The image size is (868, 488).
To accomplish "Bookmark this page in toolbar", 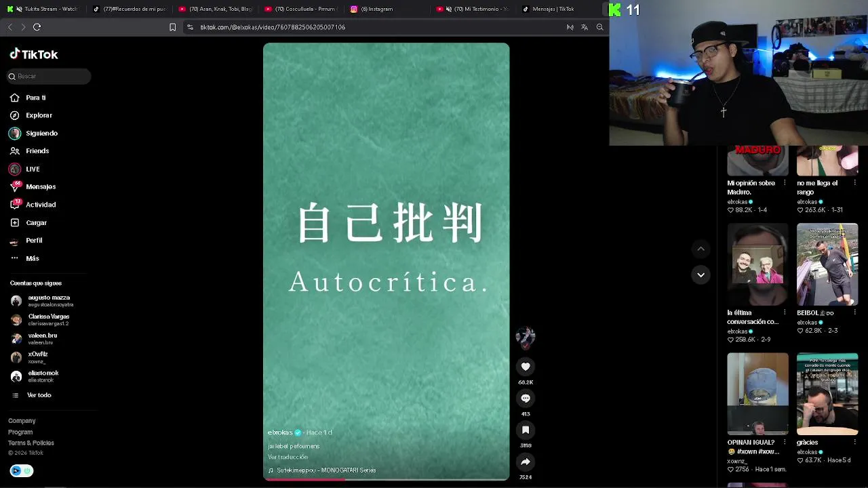I will point(172,27).
